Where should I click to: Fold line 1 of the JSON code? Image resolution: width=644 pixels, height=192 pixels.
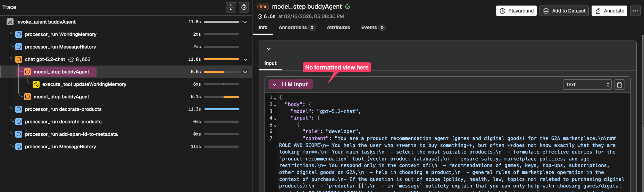point(275,98)
